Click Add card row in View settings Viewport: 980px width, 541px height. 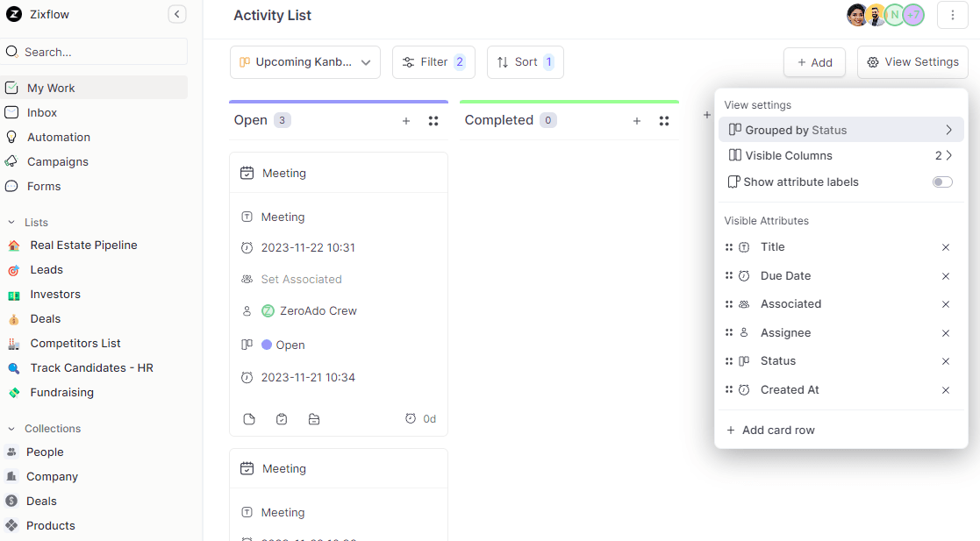click(x=770, y=430)
